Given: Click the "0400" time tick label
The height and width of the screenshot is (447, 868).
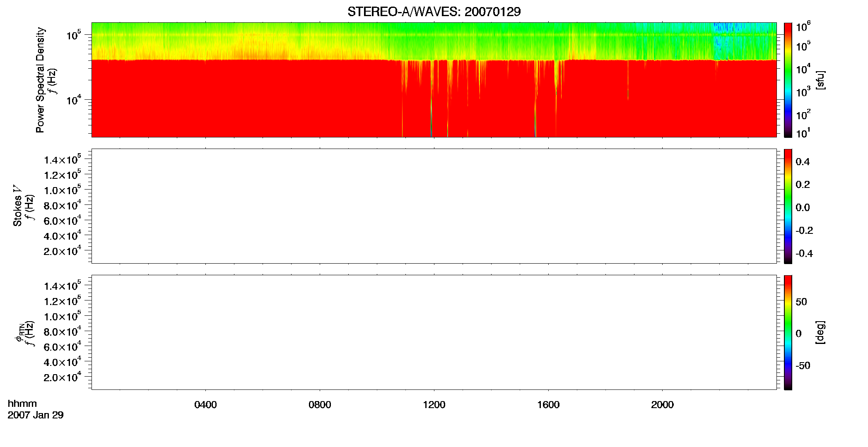Looking at the screenshot, I should pos(205,405).
